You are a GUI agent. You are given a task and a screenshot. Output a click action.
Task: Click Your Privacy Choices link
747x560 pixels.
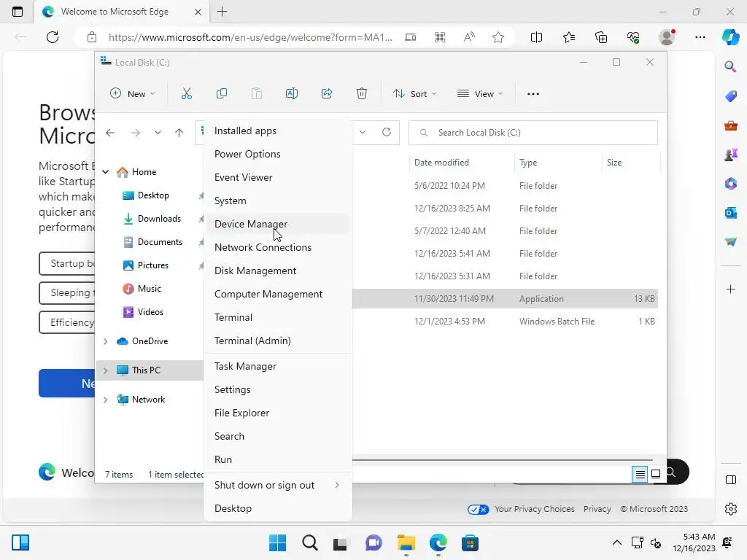(x=535, y=509)
